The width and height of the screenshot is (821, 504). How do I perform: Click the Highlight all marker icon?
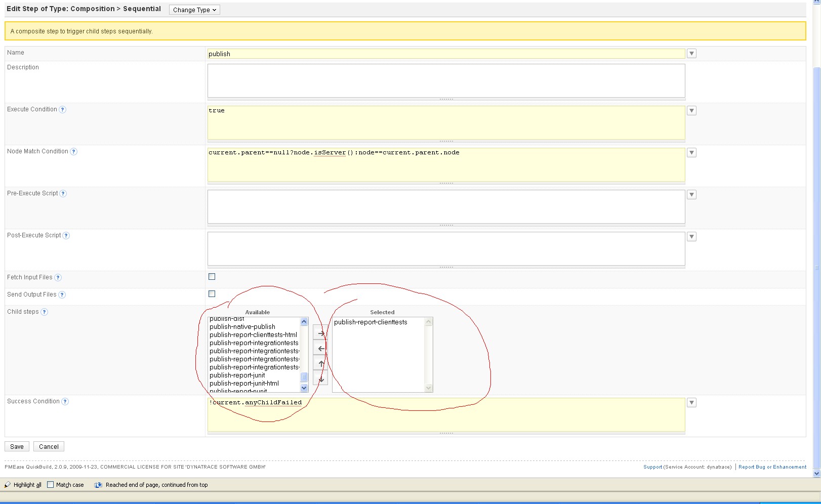[8, 485]
